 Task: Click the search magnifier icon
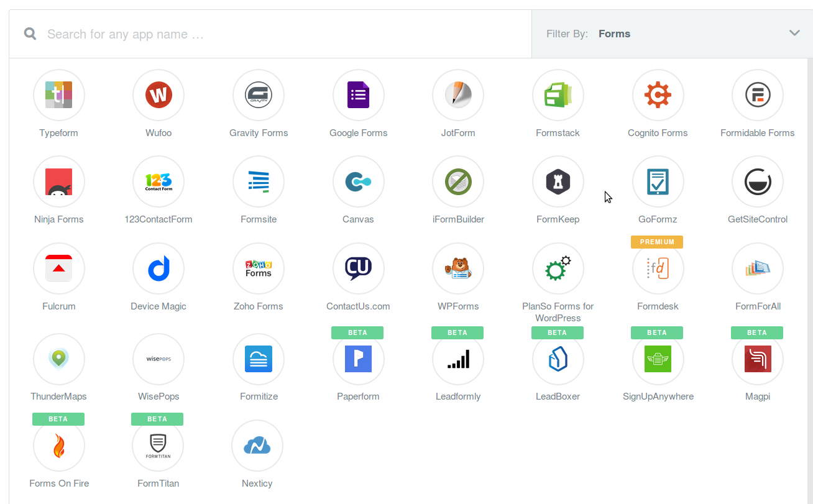coord(30,34)
